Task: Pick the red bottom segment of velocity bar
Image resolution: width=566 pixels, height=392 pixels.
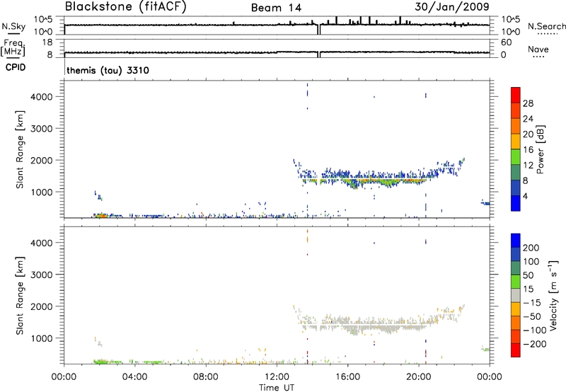Action: point(516,350)
